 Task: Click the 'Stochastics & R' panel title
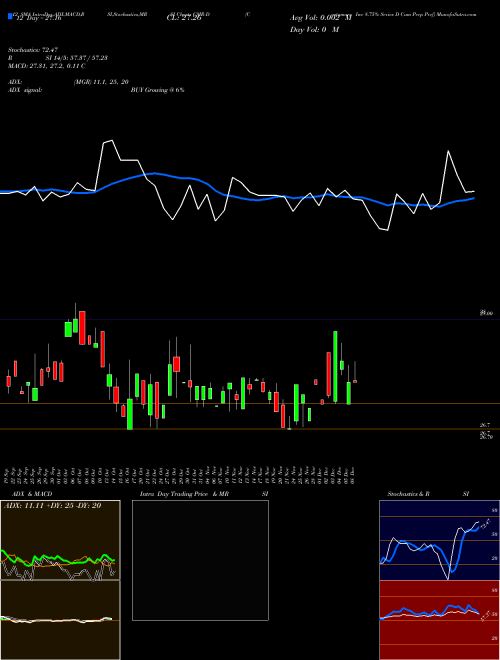tap(409, 494)
